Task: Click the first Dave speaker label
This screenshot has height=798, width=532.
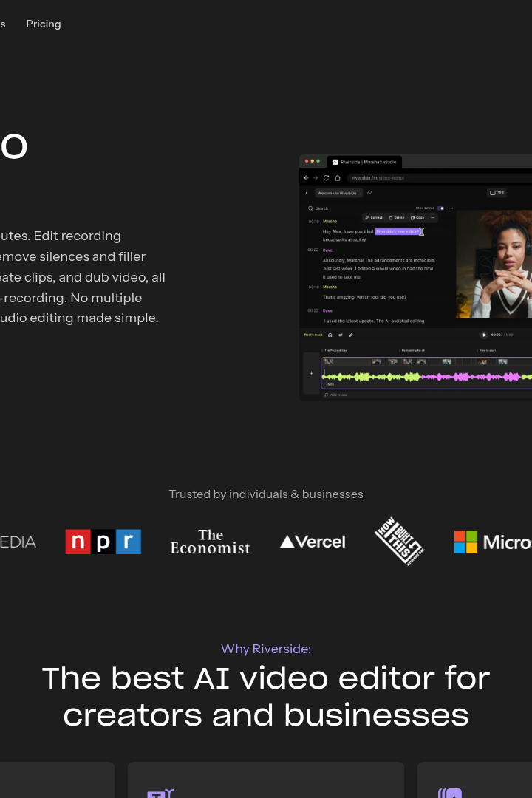Action: (327, 250)
